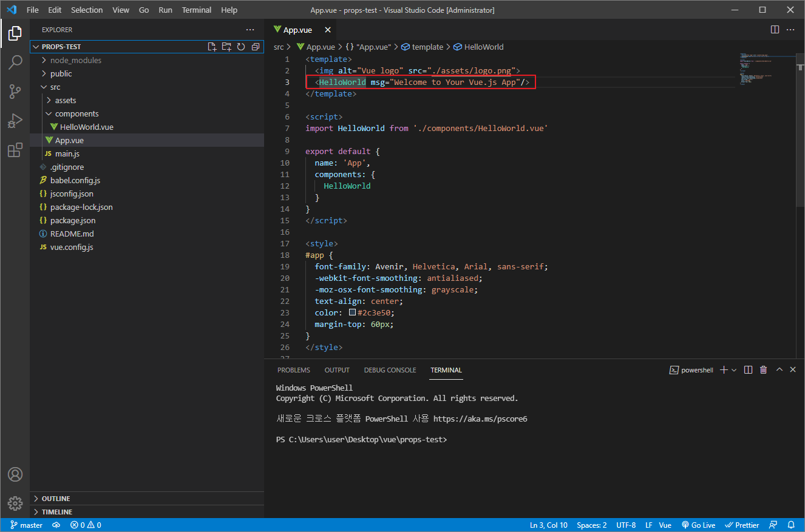Open the Run menu
This screenshot has height=532, width=805.
point(165,10)
